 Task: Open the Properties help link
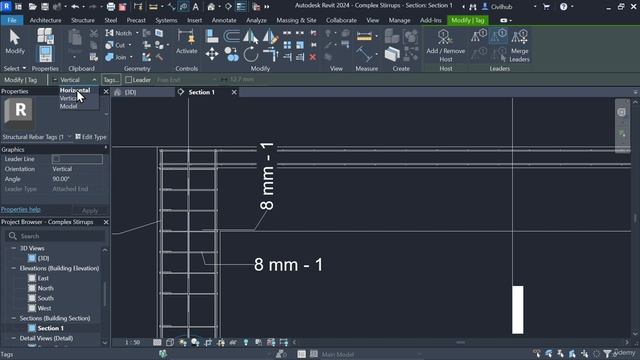click(x=20, y=209)
